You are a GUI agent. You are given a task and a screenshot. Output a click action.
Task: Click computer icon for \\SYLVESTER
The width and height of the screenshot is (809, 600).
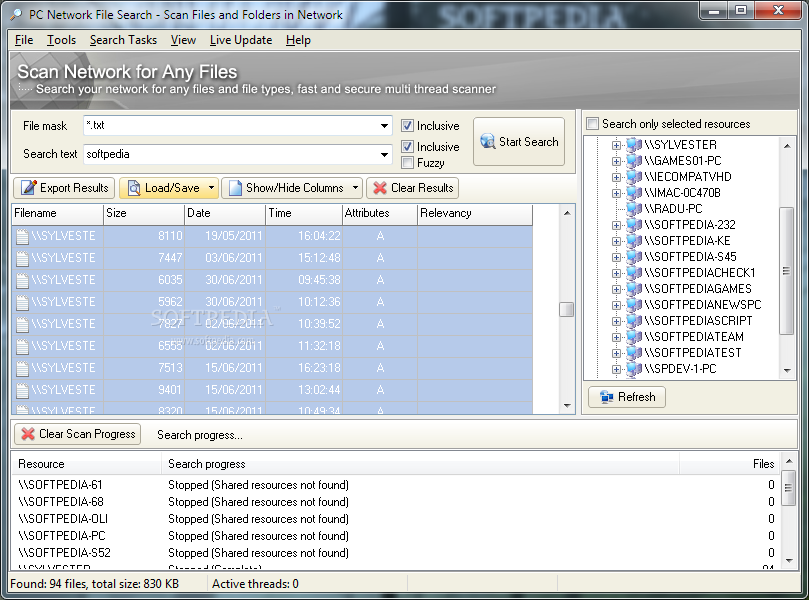click(634, 145)
